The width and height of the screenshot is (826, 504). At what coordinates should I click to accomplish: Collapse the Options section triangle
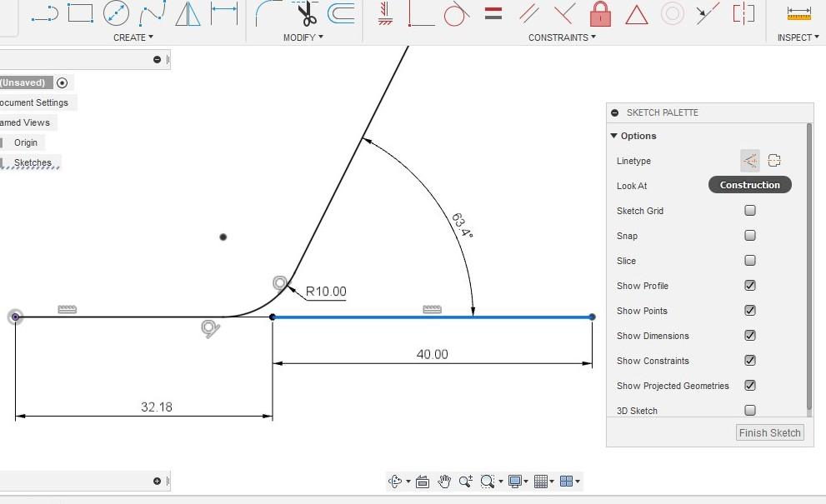[x=613, y=135]
